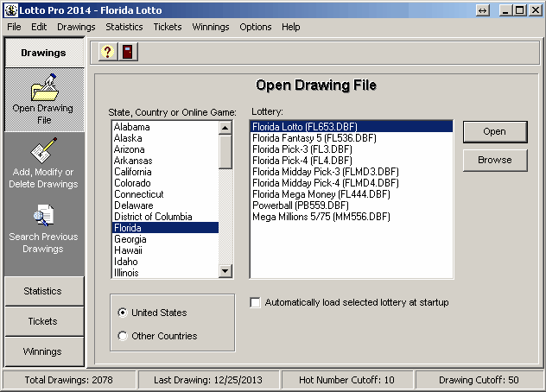Select Mega Millions 5/75 (MM556.DBF)
Screen dimensions: 546x392
pos(352,217)
